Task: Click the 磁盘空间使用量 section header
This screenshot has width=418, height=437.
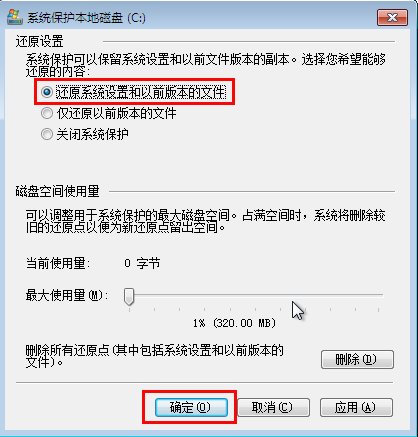Action: (x=57, y=191)
